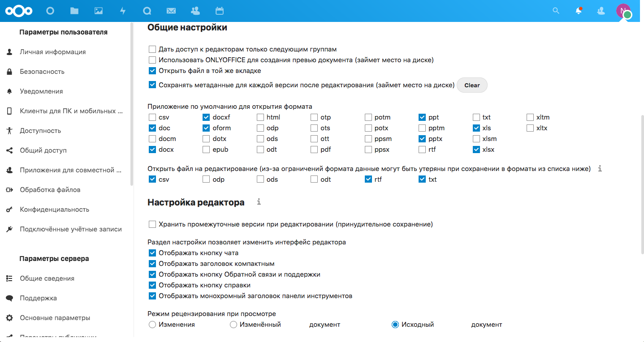Open the Nextcloud logo home link

(18, 11)
